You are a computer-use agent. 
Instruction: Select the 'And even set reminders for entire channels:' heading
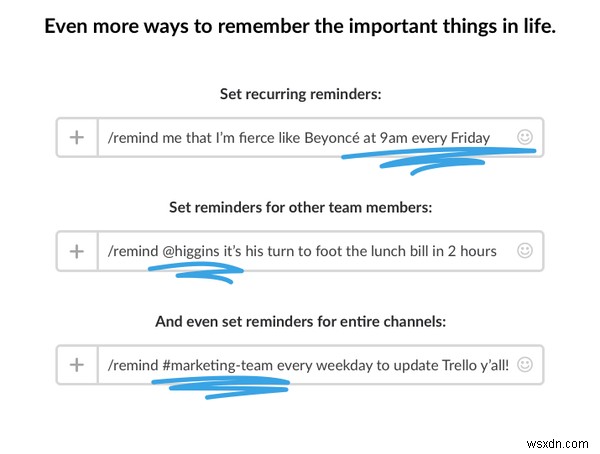click(301, 322)
